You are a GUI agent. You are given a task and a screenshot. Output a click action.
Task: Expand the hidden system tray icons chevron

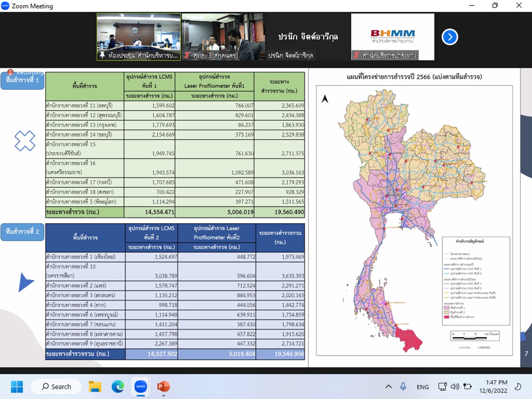pos(389,387)
